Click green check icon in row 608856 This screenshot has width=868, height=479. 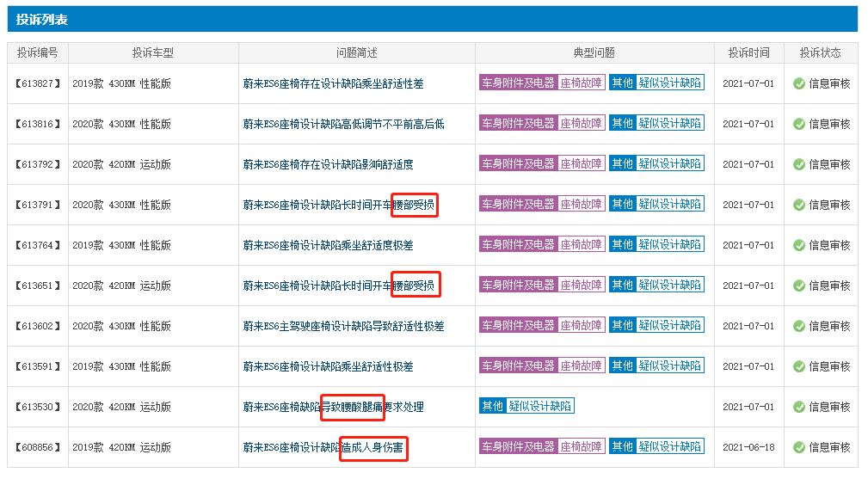(x=799, y=447)
